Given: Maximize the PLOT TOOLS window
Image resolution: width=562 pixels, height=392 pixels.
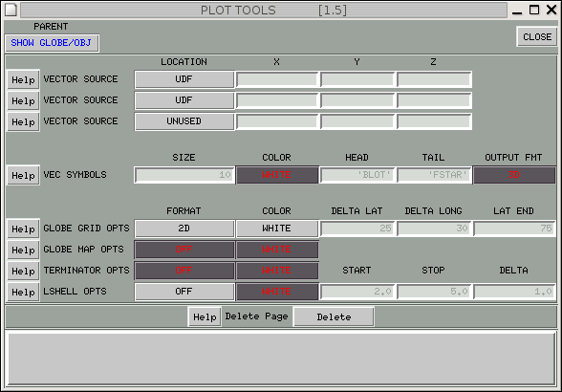Looking at the screenshot, I should click(534, 10).
